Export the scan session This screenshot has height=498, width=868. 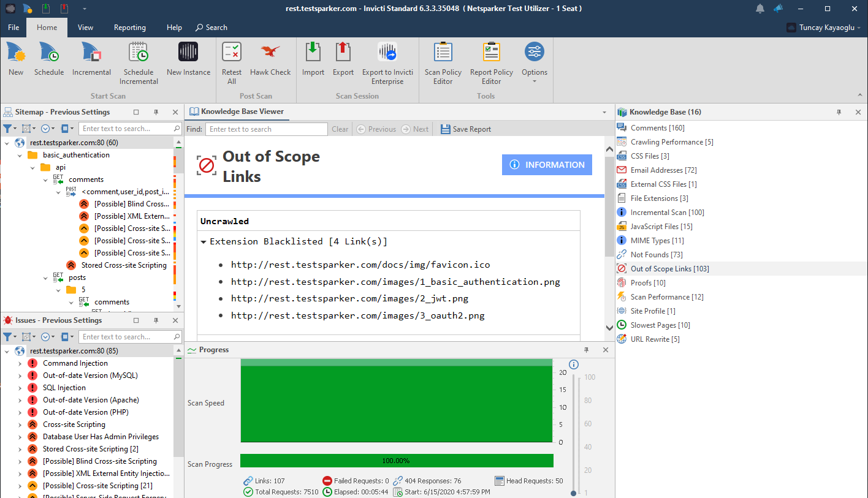click(343, 59)
